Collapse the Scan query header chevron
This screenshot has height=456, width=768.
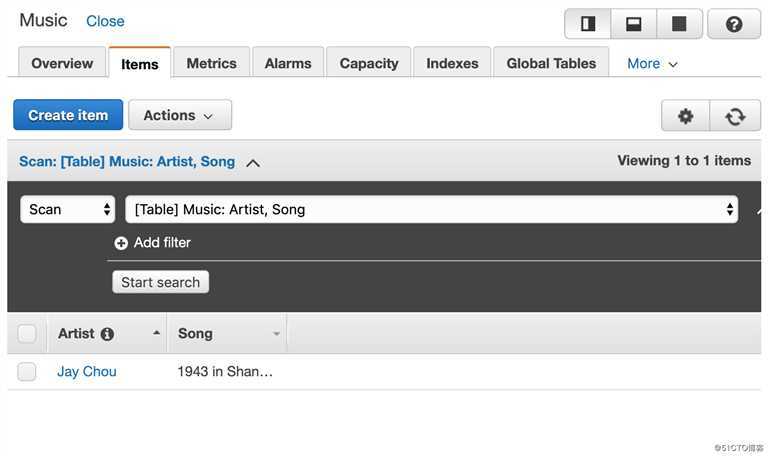[253, 163]
